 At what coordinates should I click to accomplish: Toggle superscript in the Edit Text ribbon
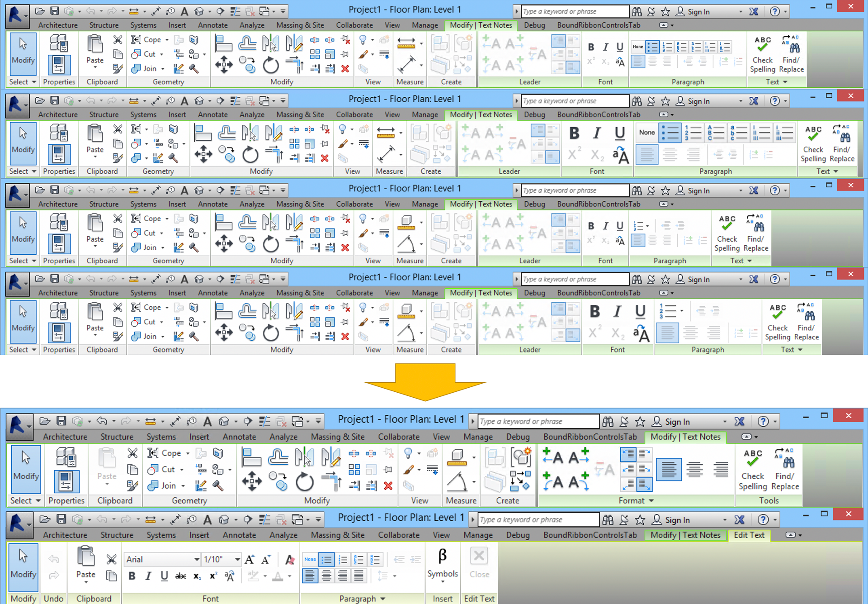pos(213,576)
